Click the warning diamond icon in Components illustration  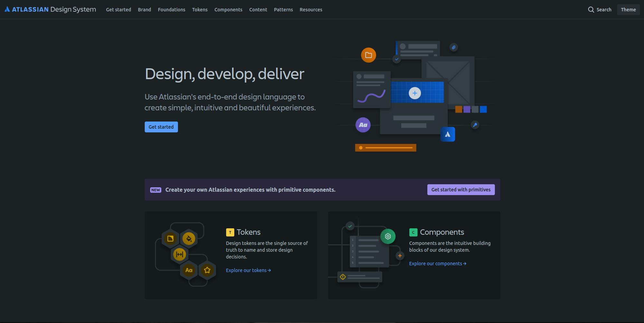tap(343, 277)
